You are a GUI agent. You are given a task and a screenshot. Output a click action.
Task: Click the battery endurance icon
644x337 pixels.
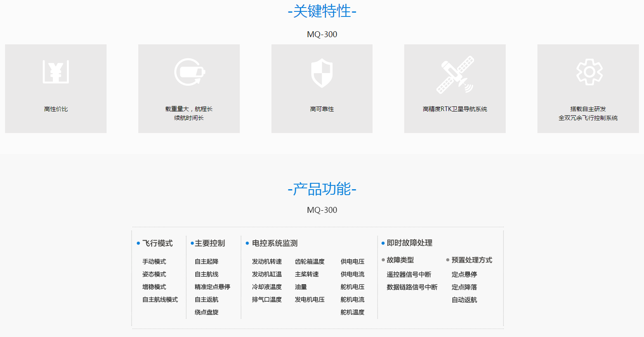point(189,72)
